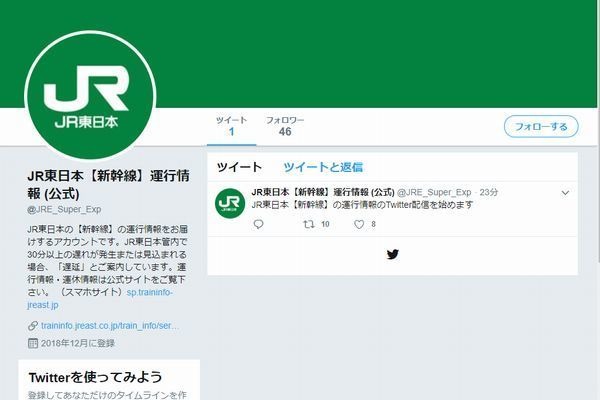
Task: Switch to the ツイートと返信 tab
Action: coord(323,167)
